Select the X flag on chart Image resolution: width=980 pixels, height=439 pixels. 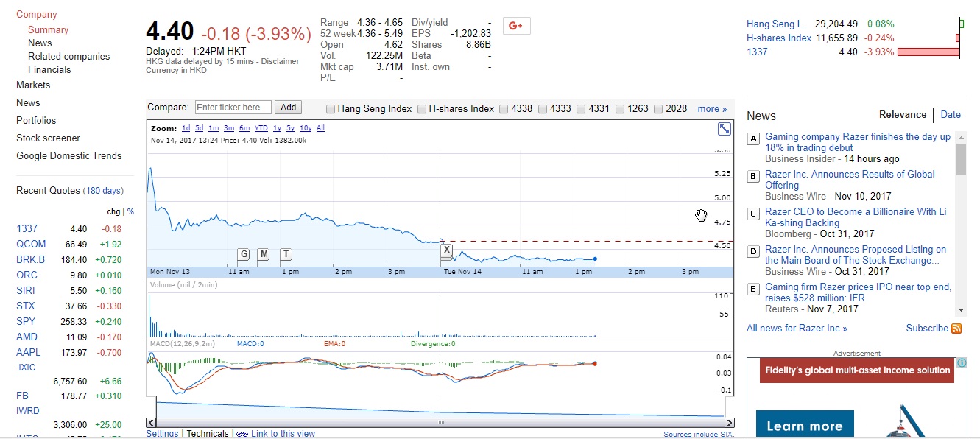coord(446,250)
